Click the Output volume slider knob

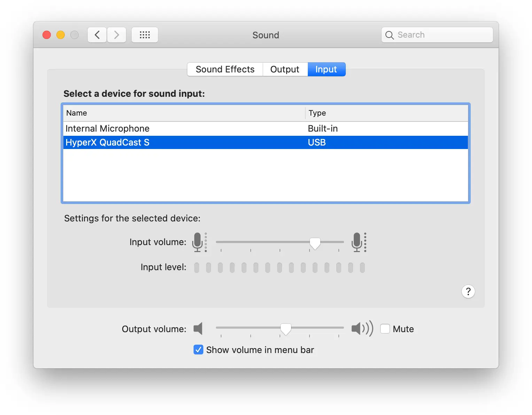pos(286,329)
